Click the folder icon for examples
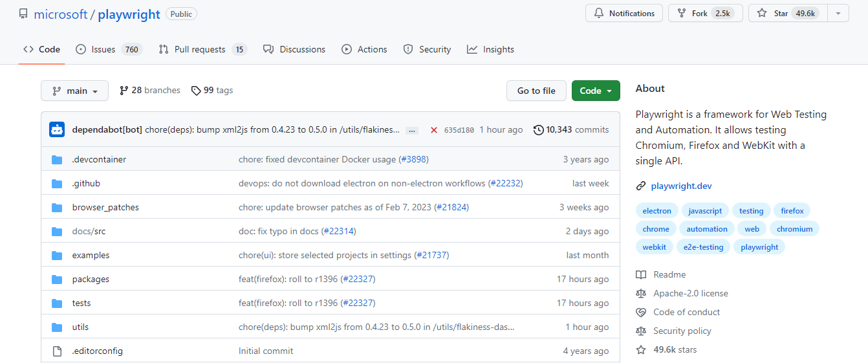The image size is (868, 363). (57, 256)
